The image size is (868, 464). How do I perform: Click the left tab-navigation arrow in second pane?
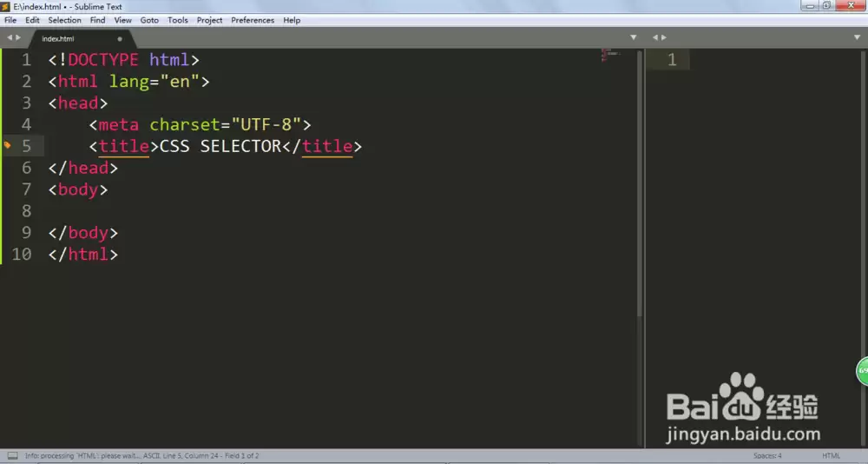pyautogui.click(x=655, y=37)
